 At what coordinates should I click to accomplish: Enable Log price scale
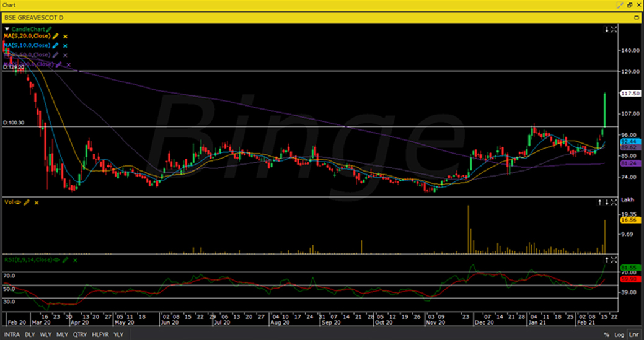(x=619, y=334)
